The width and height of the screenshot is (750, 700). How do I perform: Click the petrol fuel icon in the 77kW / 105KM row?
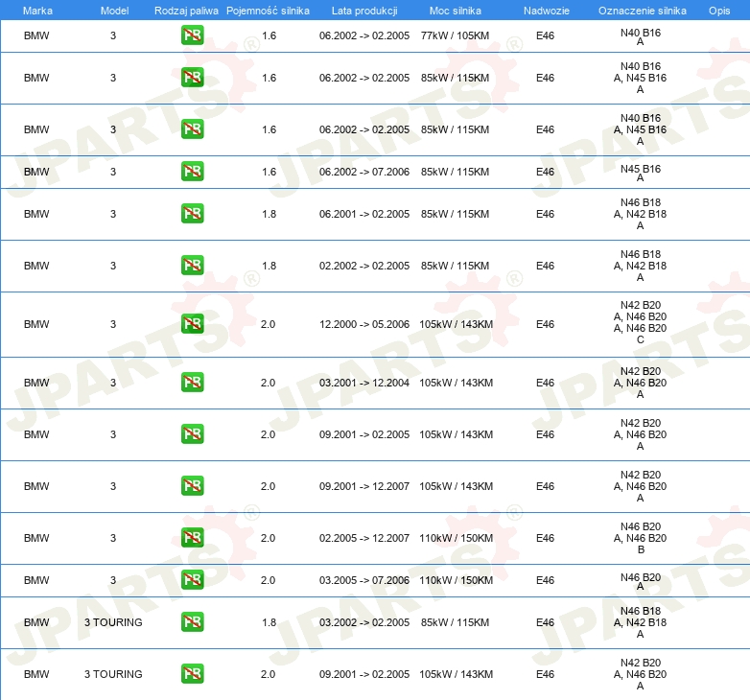(192, 35)
